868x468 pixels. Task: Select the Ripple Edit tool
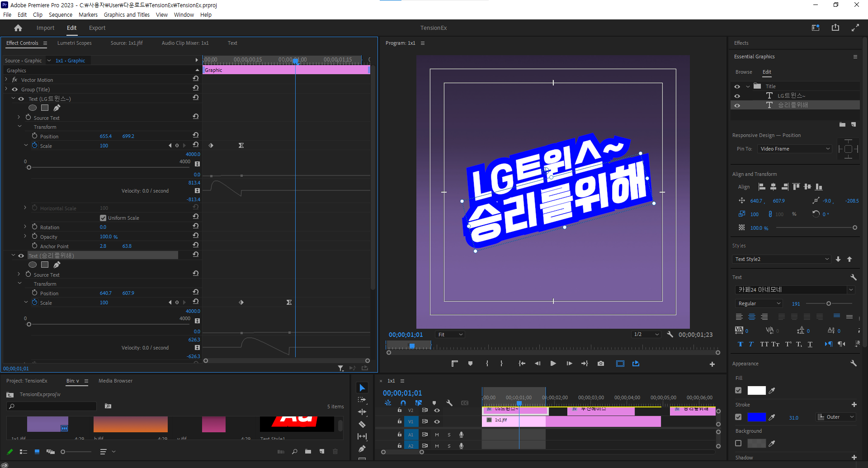tap(362, 412)
